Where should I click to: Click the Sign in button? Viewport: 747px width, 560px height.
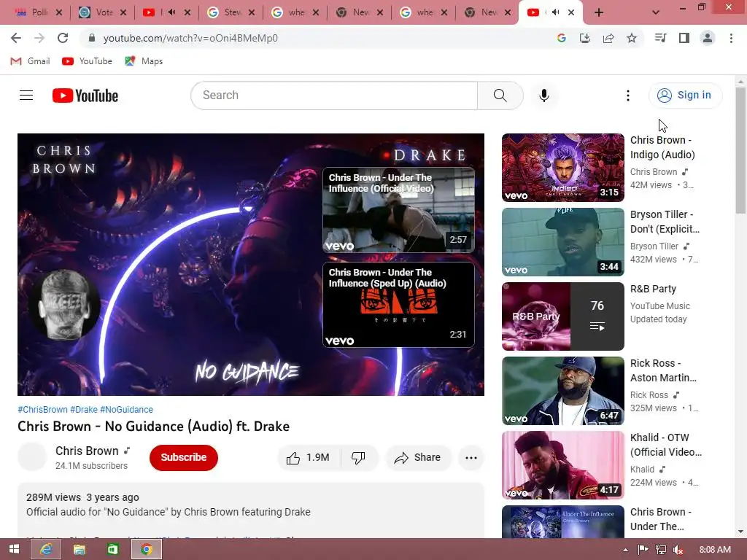pyautogui.click(x=685, y=96)
